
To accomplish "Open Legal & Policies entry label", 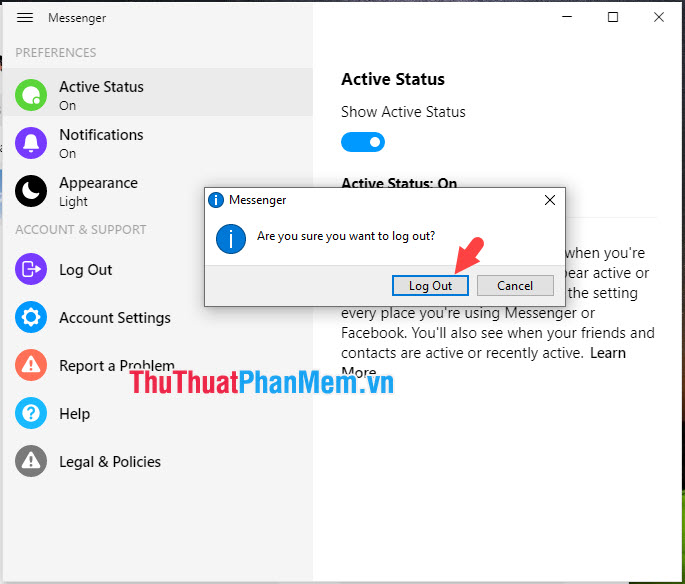I will 110,462.
